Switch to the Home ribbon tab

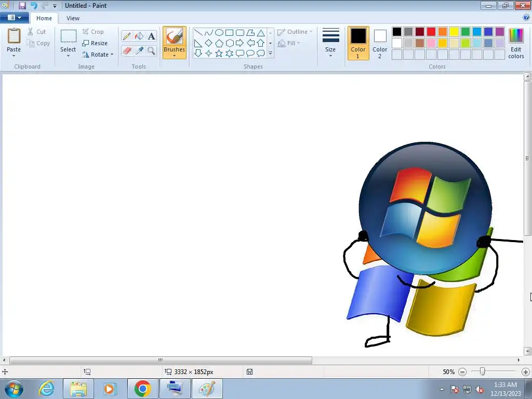point(44,18)
